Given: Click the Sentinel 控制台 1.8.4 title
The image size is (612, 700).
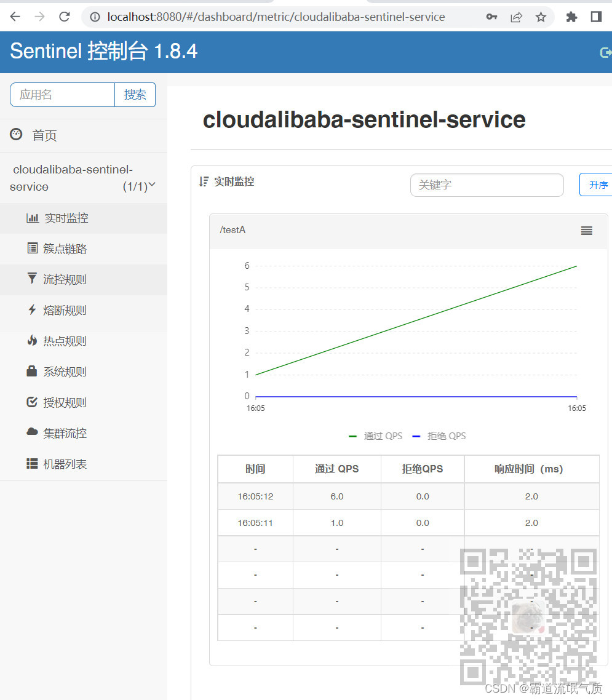Looking at the screenshot, I should 103,51.
